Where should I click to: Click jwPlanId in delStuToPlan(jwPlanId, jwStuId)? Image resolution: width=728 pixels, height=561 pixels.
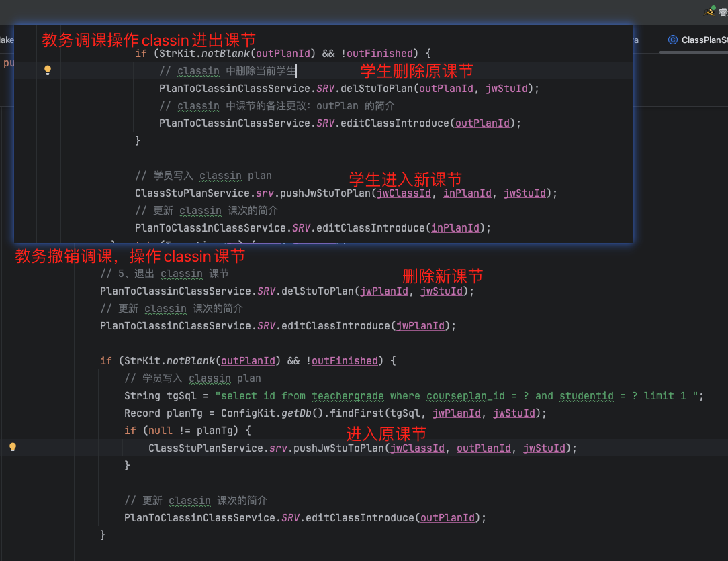(x=384, y=291)
